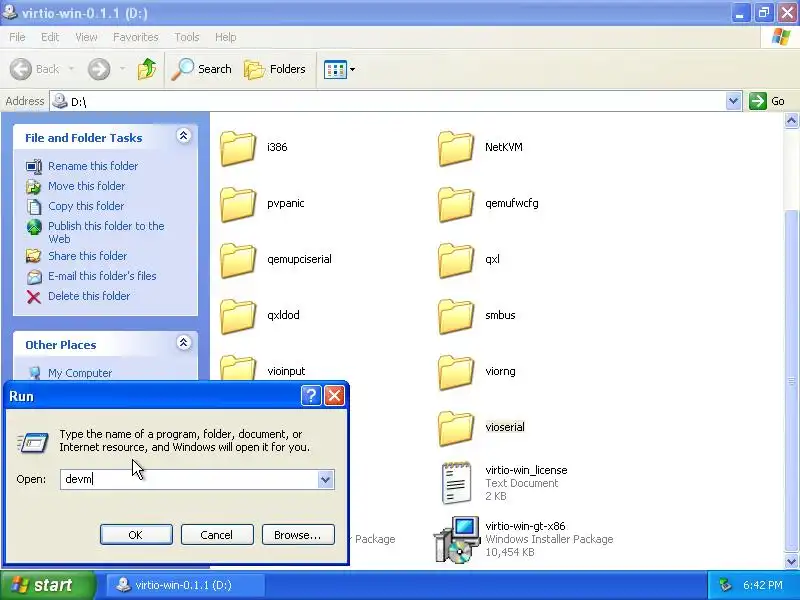This screenshot has width=800, height=600.
Task: Click the Copy this folder icon
Action: [x=34, y=206]
